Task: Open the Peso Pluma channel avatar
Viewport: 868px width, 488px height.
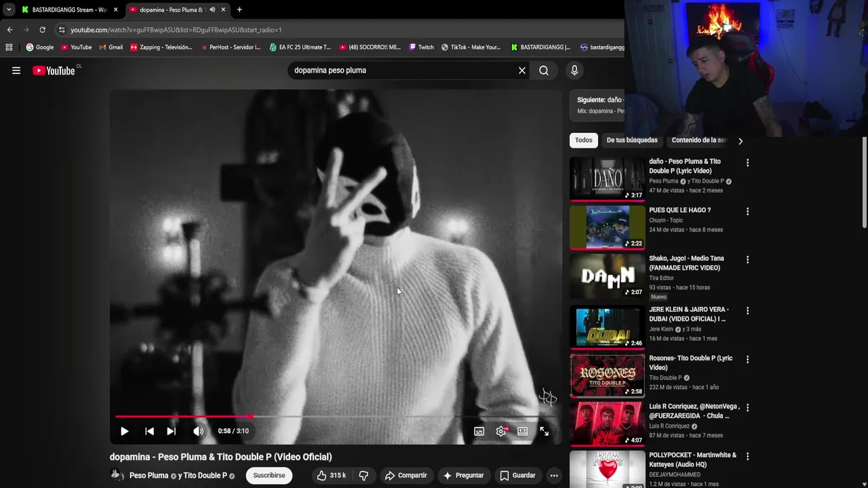Action: click(x=117, y=475)
